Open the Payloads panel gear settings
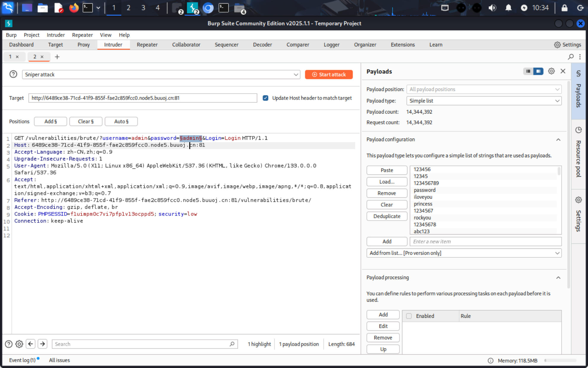588x368 pixels. [x=551, y=71]
